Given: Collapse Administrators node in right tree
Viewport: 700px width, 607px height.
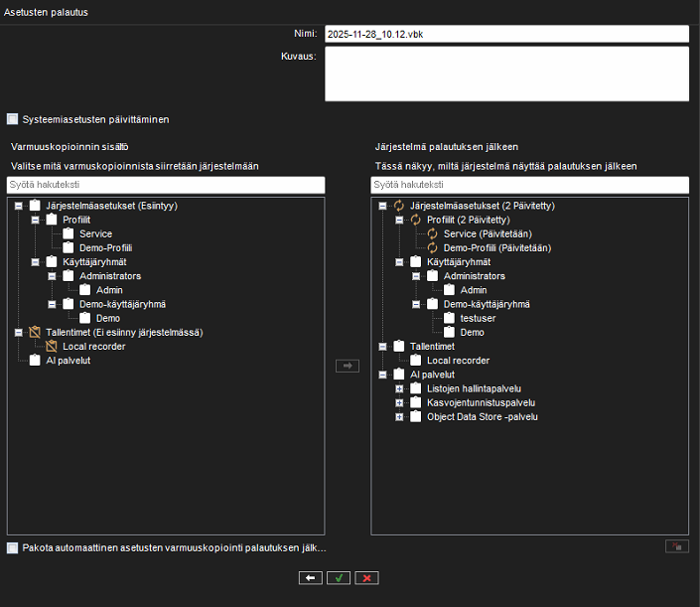Looking at the screenshot, I should pos(416,276).
